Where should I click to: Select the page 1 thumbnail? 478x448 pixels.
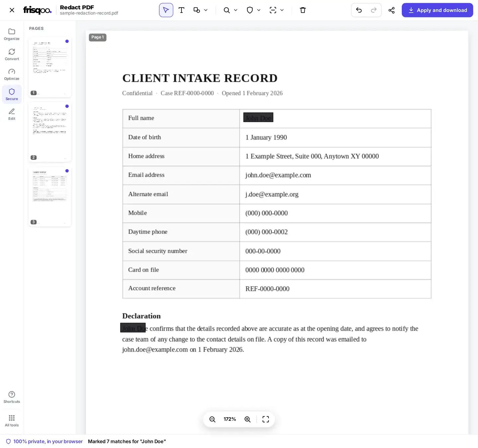(50, 67)
